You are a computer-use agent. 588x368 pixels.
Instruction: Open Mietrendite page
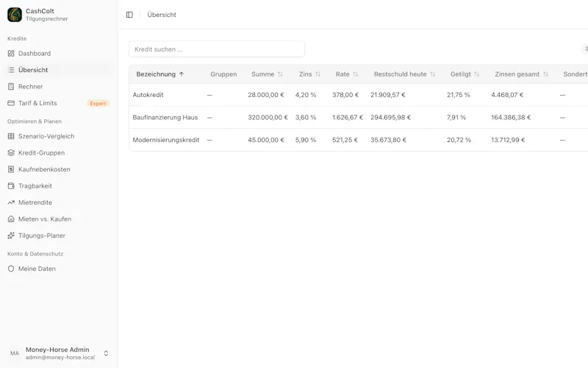pos(59,202)
